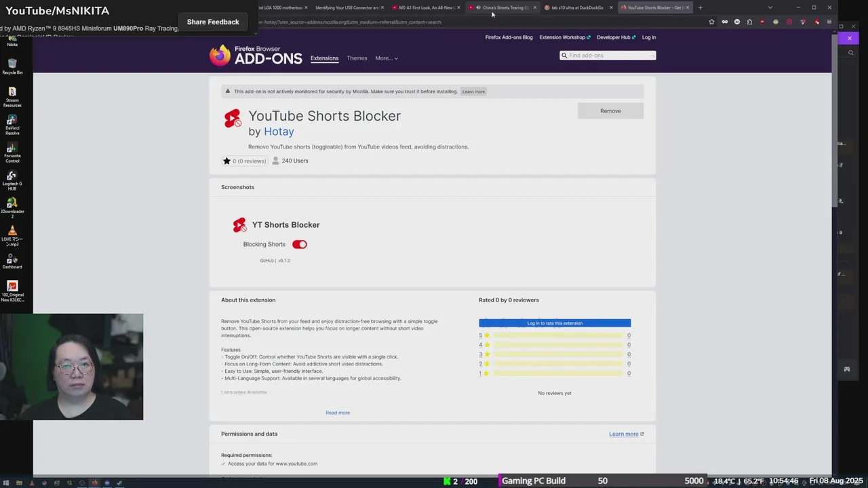Open Focusrite Control desktop shortcut
This screenshot has height=488, width=868.
[12, 153]
